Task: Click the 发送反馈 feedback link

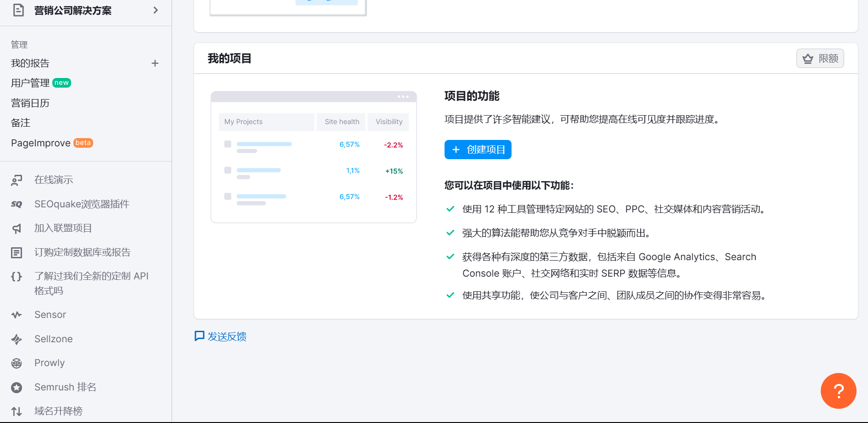Action: [x=220, y=337]
